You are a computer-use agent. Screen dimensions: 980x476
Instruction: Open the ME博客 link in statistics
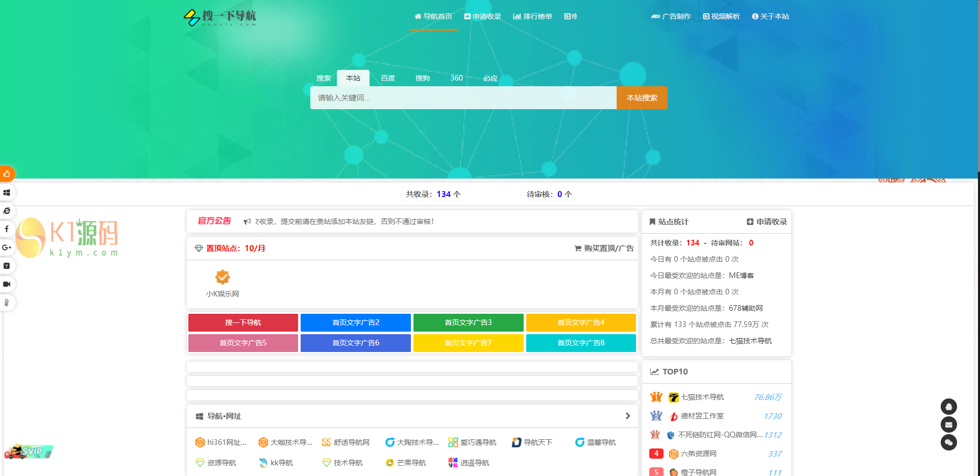click(x=742, y=275)
